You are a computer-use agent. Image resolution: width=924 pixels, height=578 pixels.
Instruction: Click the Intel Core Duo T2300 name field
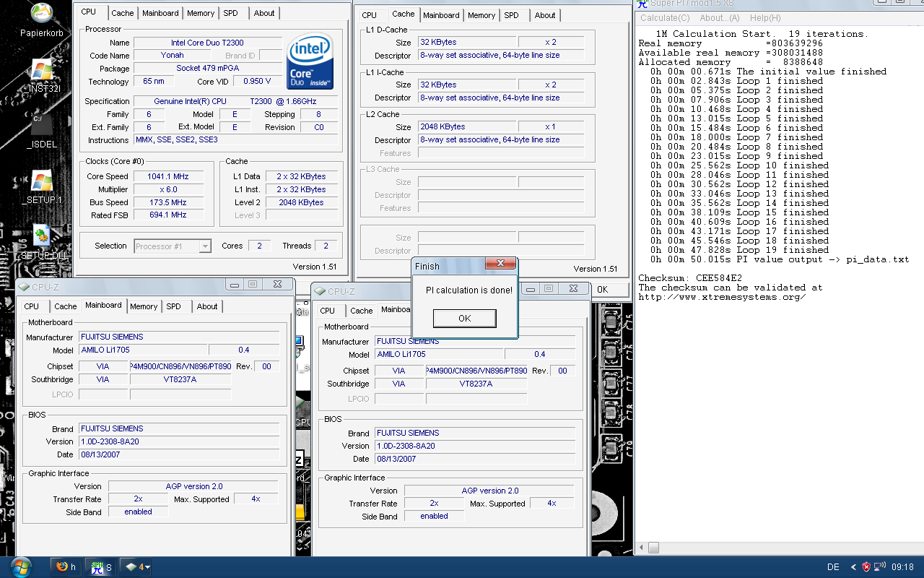(208, 43)
